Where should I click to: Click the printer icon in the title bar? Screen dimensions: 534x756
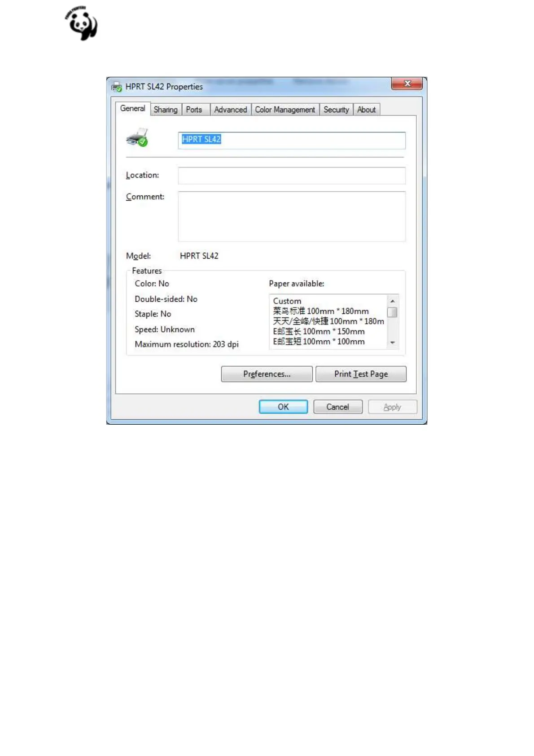point(117,87)
